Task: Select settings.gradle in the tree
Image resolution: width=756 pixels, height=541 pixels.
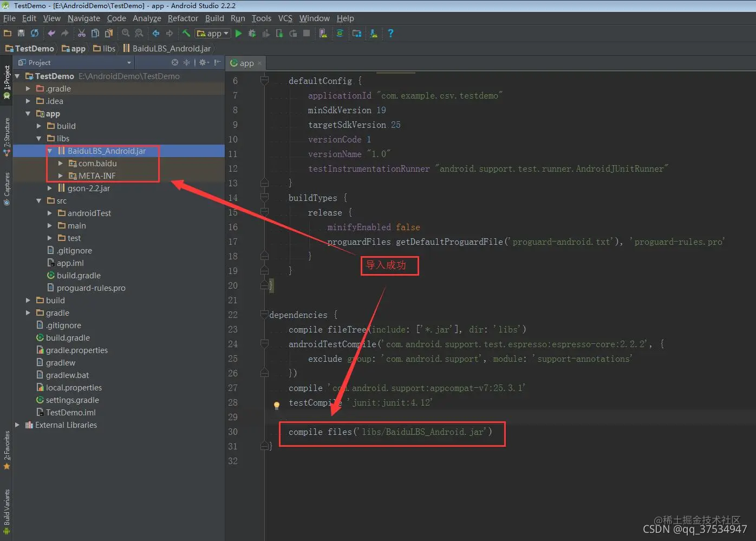Action: click(x=72, y=400)
